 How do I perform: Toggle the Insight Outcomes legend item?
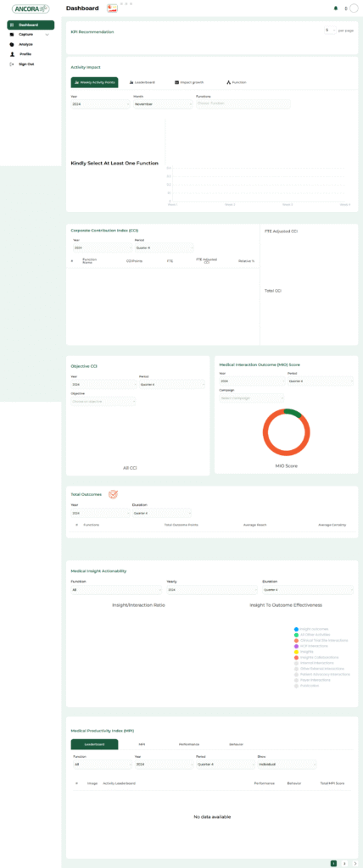[x=311, y=629]
